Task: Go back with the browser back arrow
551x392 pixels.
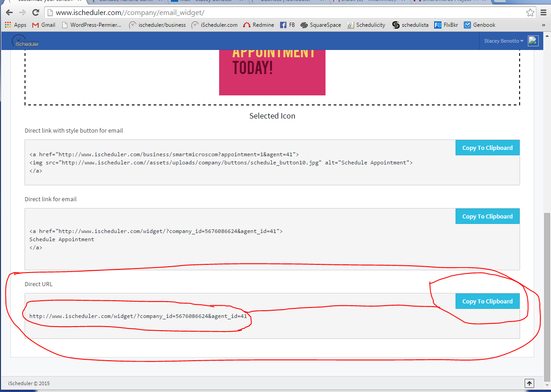Action: 9,13
